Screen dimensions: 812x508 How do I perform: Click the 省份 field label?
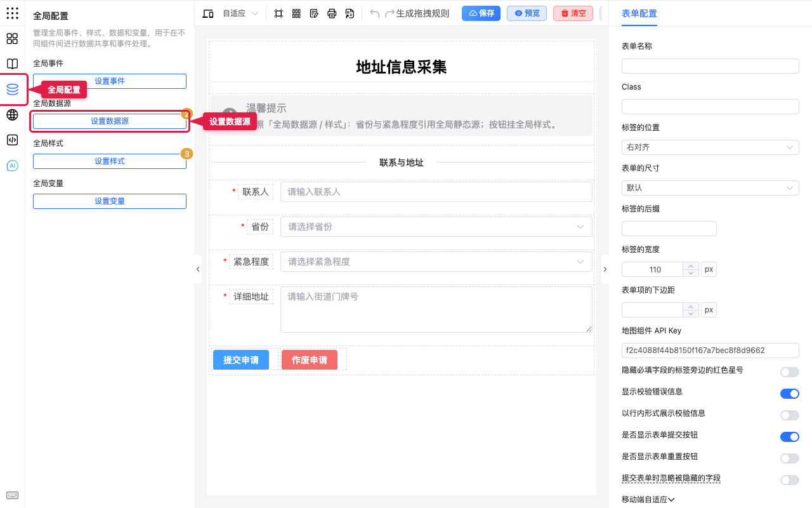coord(260,227)
